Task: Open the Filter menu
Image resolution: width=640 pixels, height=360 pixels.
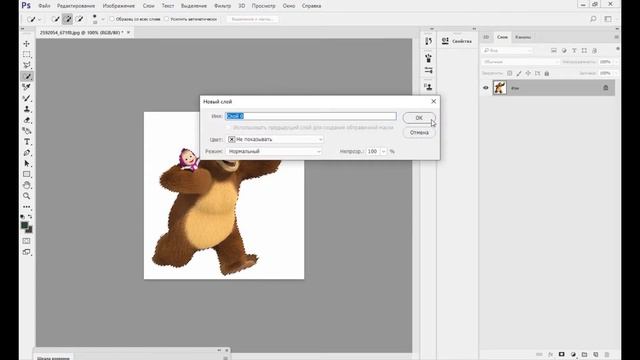Action: [222, 6]
